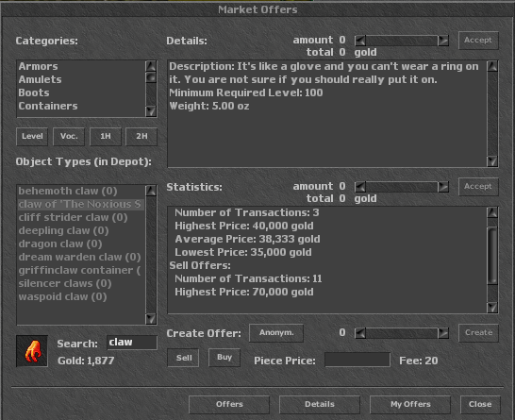This screenshot has height=420, width=515.
Task: Open the My Offers view
Action: click(410, 404)
